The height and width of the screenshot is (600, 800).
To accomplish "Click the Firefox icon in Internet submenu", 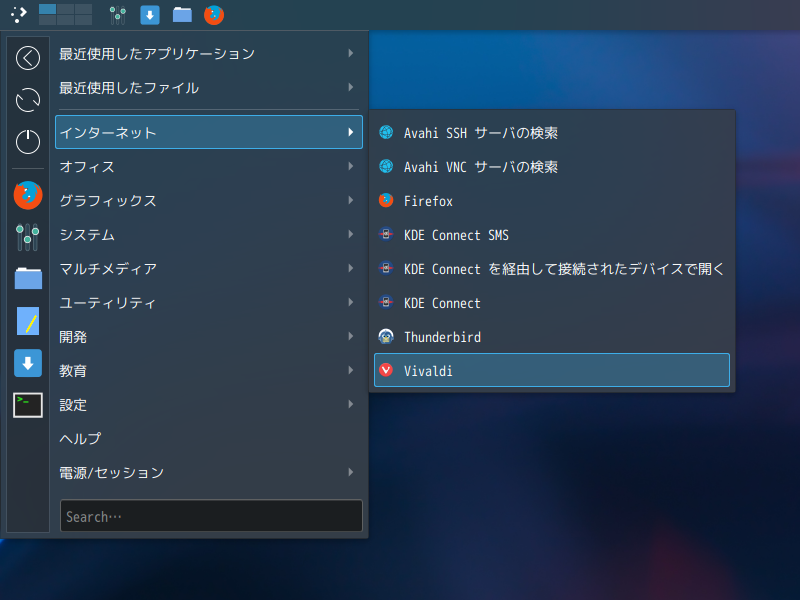I will (x=386, y=200).
